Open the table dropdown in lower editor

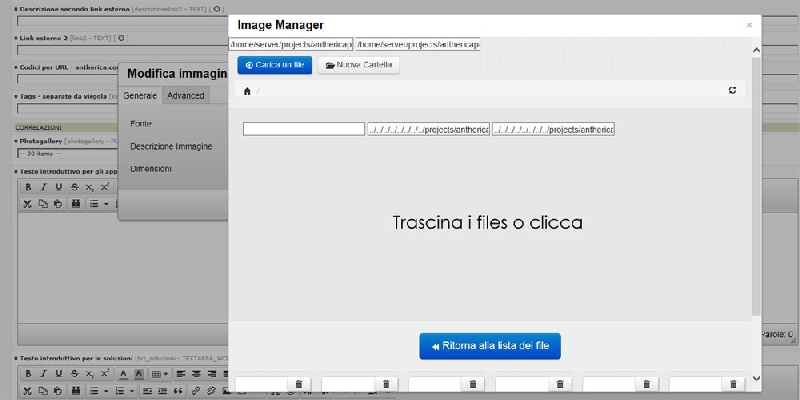[x=158, y=374]
